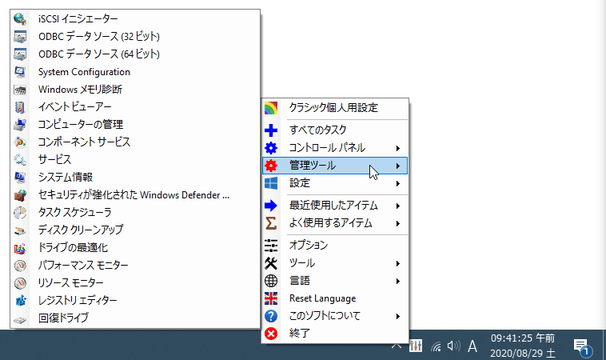The width and height of the screenshot is (606, 360).
Task: Open the 設定 menu entry
Action: pos(335,183)
